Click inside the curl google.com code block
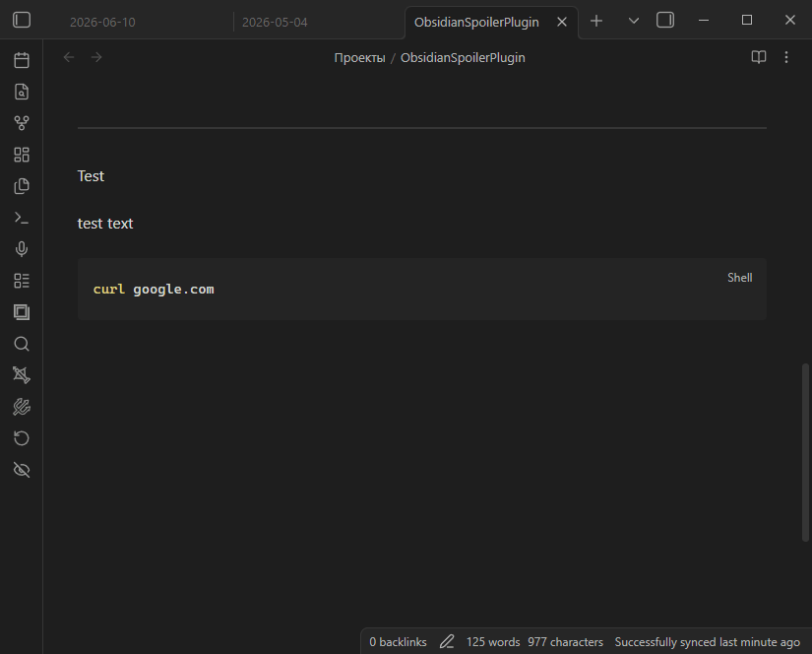This screenshot has height=654, width=812. pyautogui.click(x=422, y=290)
